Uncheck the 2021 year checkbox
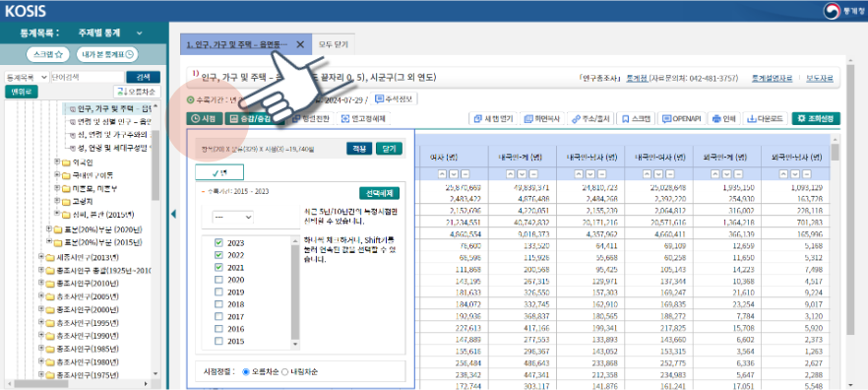 point(218,267)
